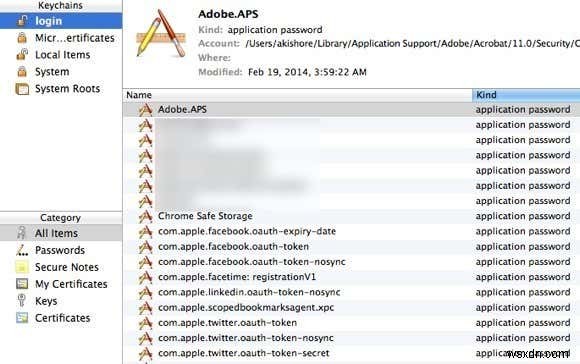Click the icon beside Chrome Safe Storage

[145, 216]
